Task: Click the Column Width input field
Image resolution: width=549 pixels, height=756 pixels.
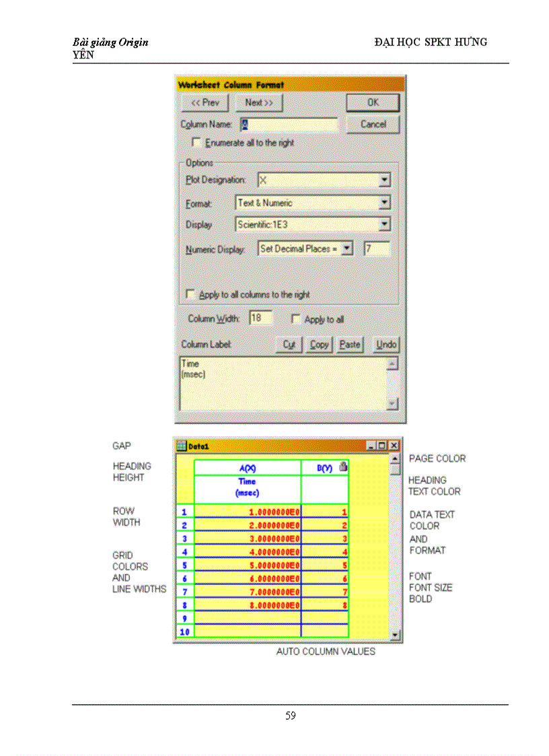Action: (x=260, y=318)
